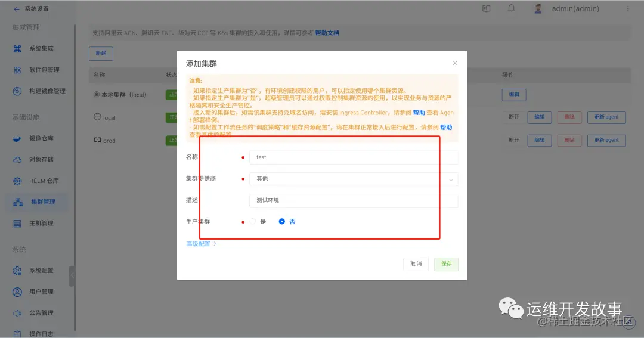Image resolution: width=644 pixels, height=338 pixels.
Task: Click 删除 for the prod cluster
Action: [x=569, y=141]
